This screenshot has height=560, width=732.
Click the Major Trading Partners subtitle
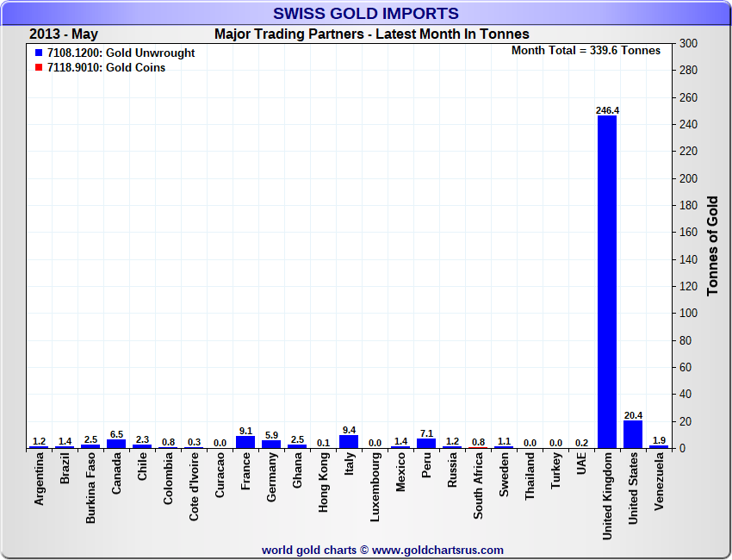pyautogui.click(x=371, y=34)
